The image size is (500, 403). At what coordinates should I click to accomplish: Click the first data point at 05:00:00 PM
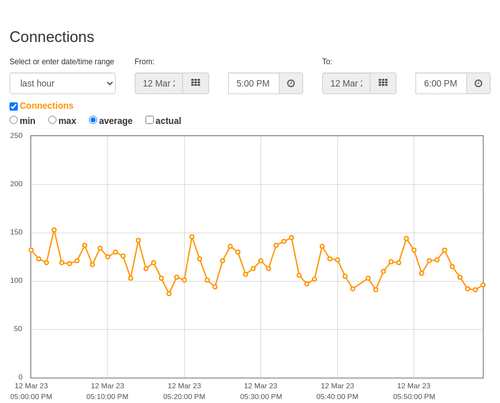[x=31, y=250]
